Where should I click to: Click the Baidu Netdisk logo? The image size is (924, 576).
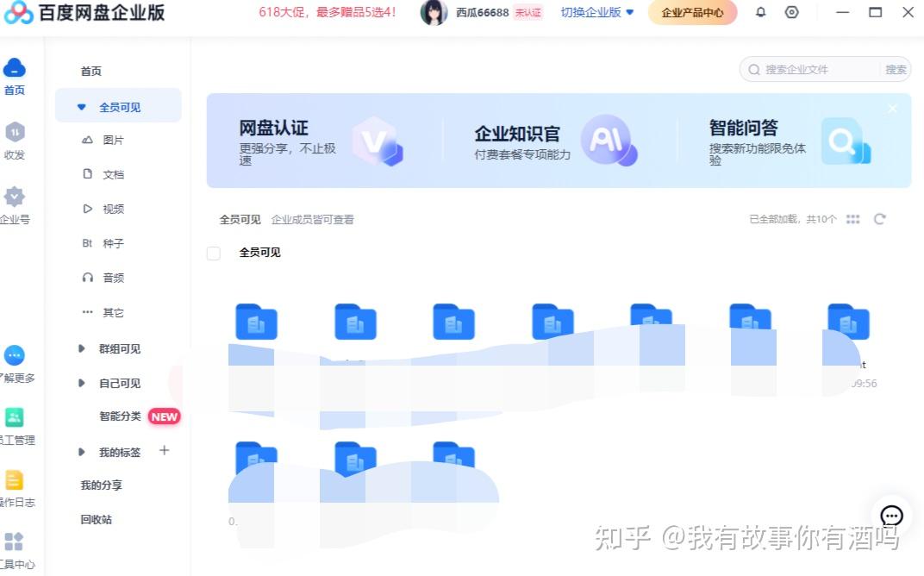[18, 12]
